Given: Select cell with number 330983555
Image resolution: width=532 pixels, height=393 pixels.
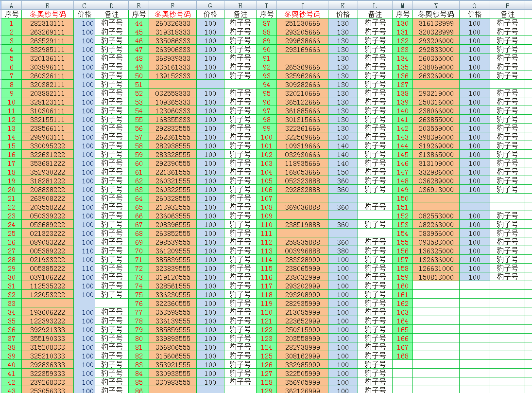Looking at the screenshot, I should tap(172, 382).
